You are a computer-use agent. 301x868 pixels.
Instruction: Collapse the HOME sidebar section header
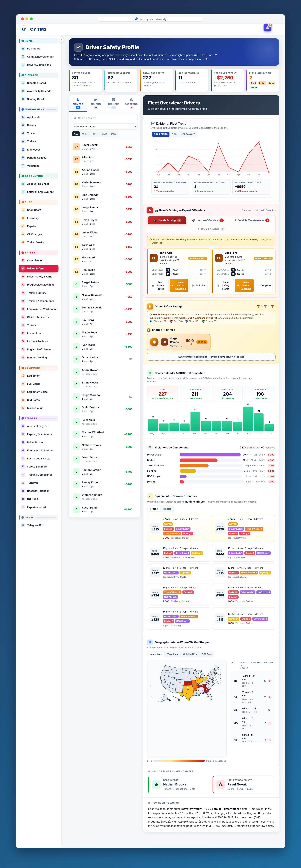coord(38,41)
